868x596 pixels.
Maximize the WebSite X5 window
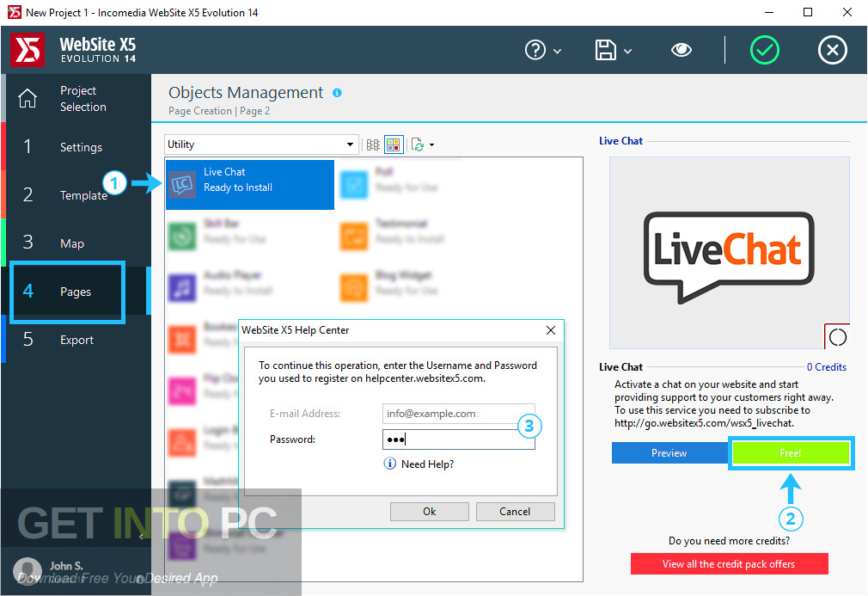pos(808,12)
